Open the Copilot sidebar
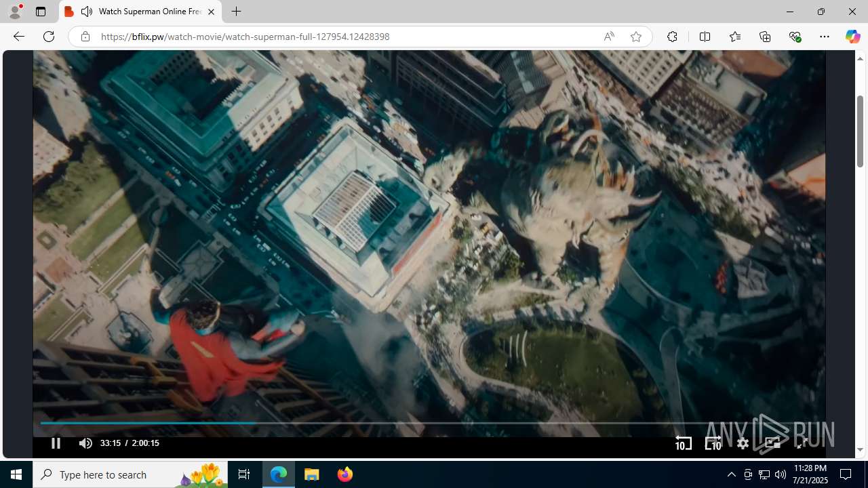Image resolution: width=868 pixels, height=488 pixels. (x=852, y=37)
